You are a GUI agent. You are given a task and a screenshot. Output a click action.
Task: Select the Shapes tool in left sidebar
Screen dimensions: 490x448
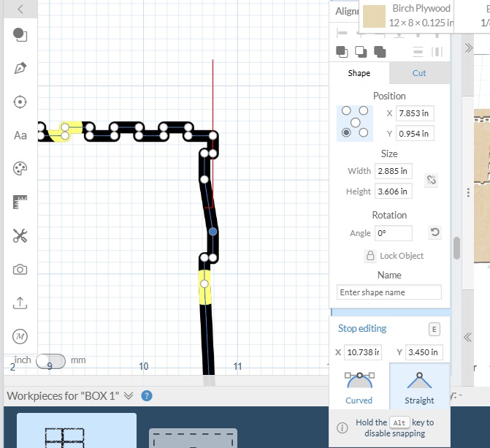click(20, 34)
